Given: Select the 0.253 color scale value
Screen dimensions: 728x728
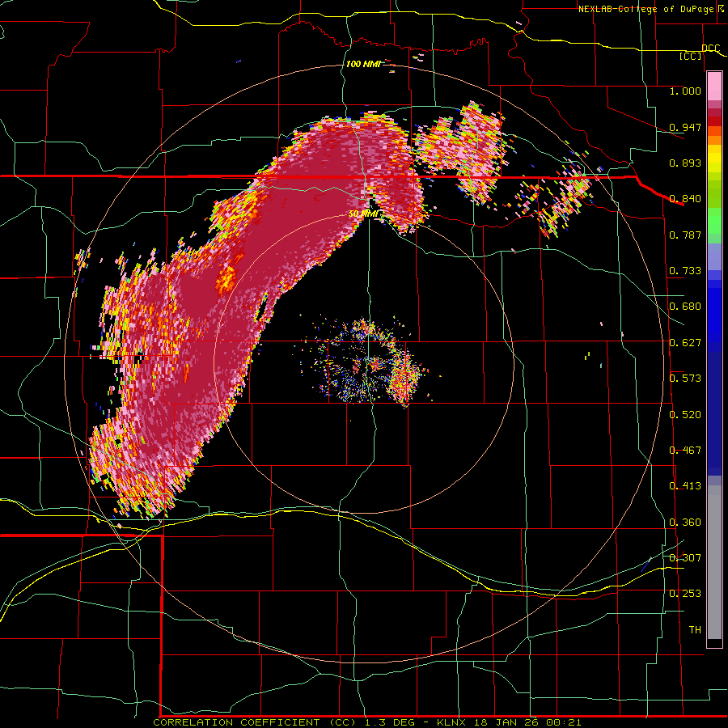Looking at the screenshot, I should (685, 594).
